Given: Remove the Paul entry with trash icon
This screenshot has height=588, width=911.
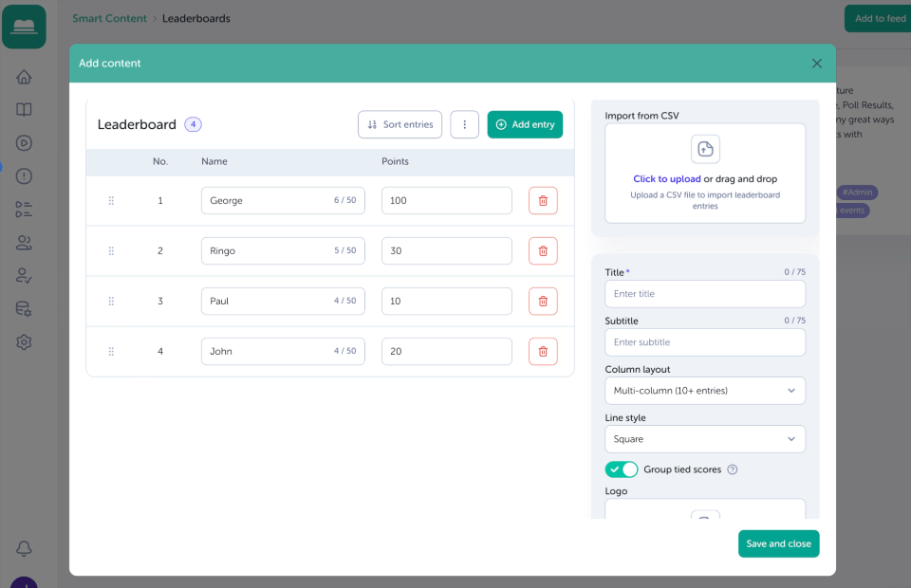Looking at the screenshot, I should tap(543, 302).
